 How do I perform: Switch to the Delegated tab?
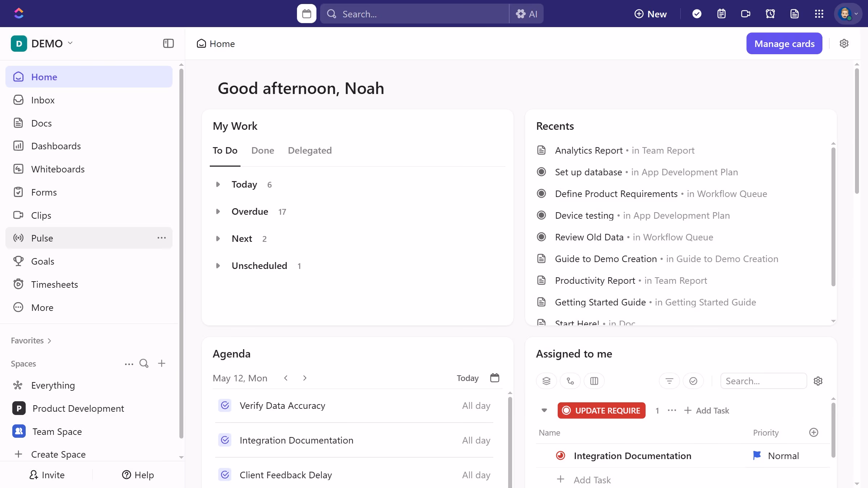point(310,150)
